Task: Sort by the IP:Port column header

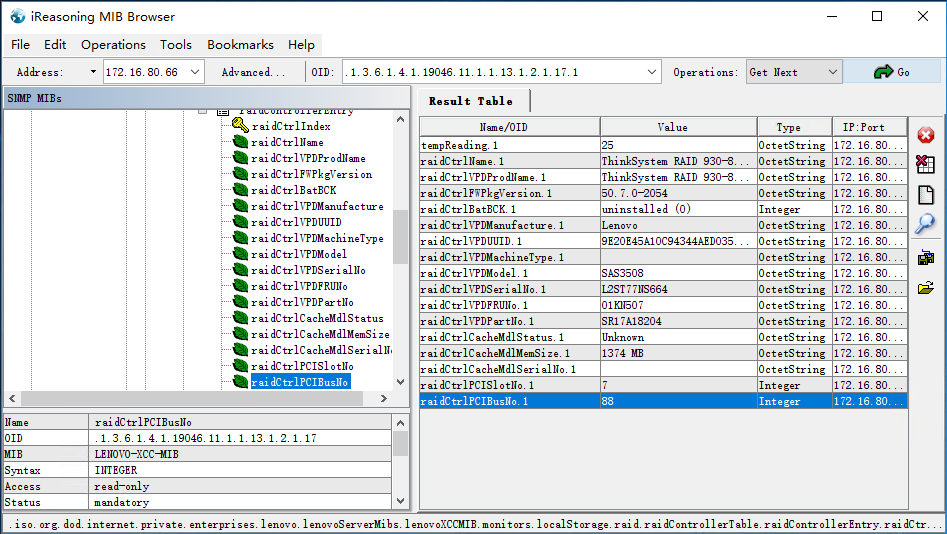Action: (870, 127)
